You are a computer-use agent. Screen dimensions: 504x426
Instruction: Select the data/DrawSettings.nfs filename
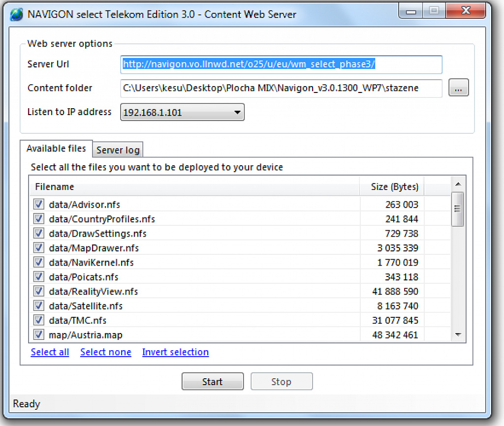click(x=97, y=234)
